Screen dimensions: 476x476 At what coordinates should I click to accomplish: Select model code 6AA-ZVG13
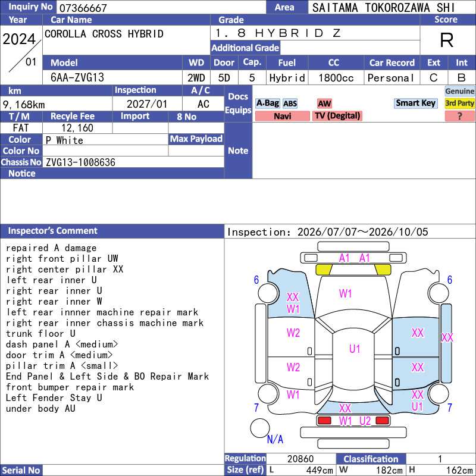[77, 78]
